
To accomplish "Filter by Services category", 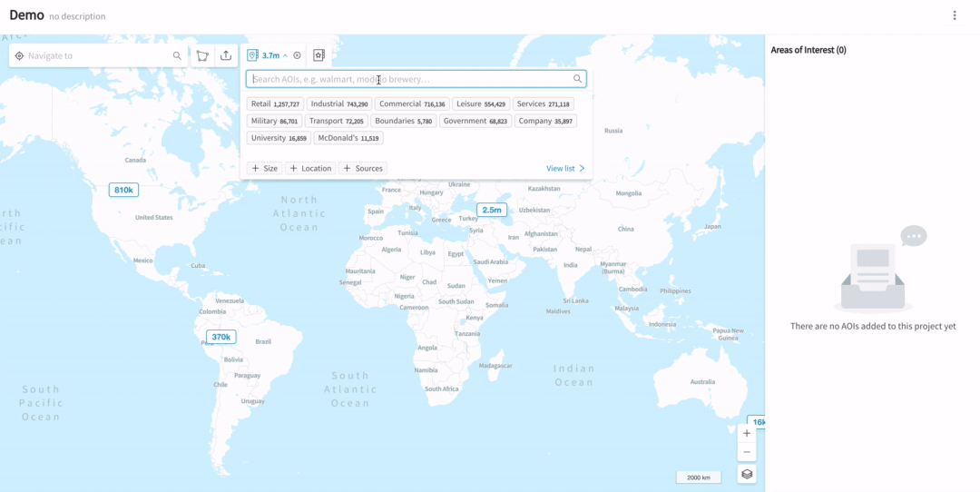I will (x=544, y=103).
